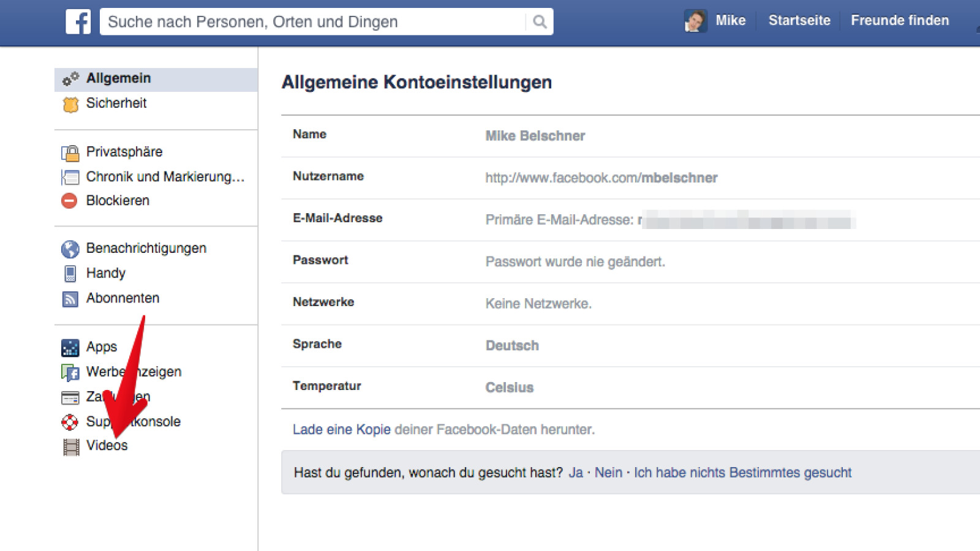This screenshot has height=551, width=980.
Task: Select Ja to confirm you found what you searched
Action: pos(576,473)
